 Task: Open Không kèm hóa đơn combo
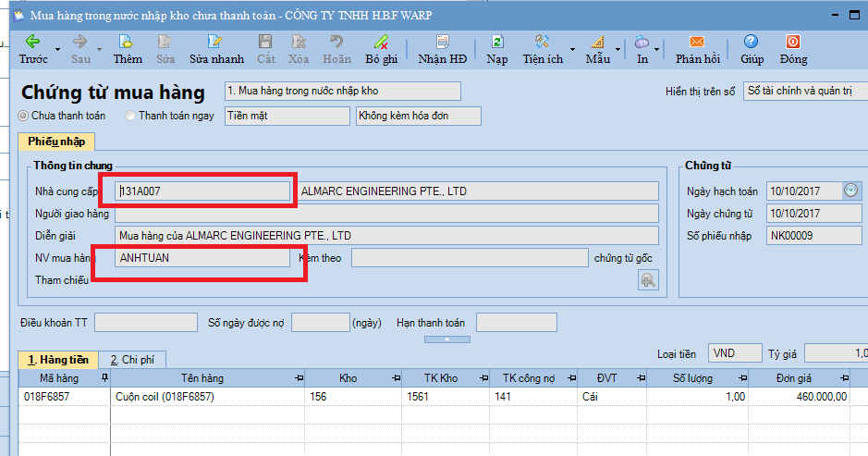419,116
